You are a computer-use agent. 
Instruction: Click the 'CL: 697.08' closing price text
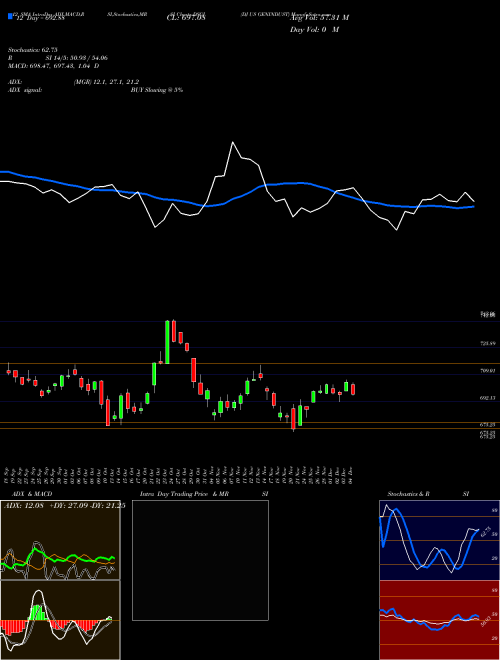click(186, 18)
